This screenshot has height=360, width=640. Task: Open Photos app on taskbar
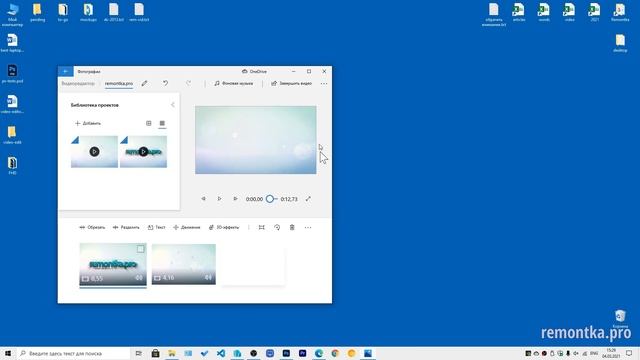pyautogui.click(x=368, y=353)
